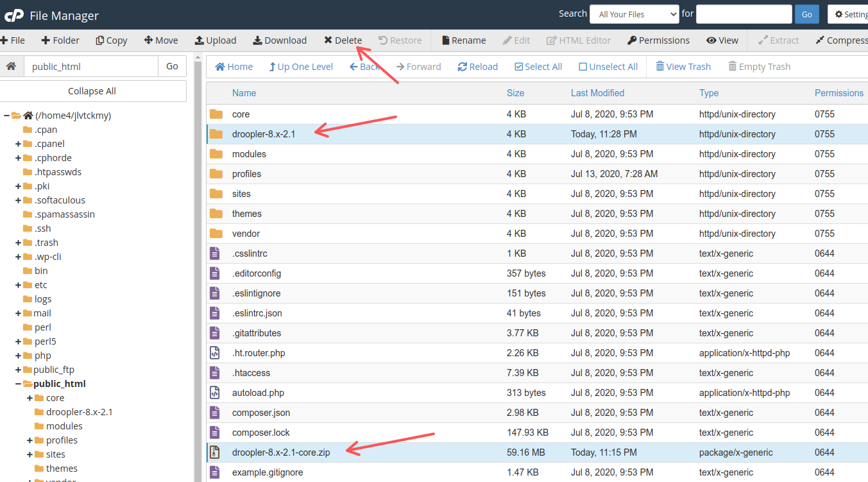Sort by the Type column header

[x=709, y=93]
